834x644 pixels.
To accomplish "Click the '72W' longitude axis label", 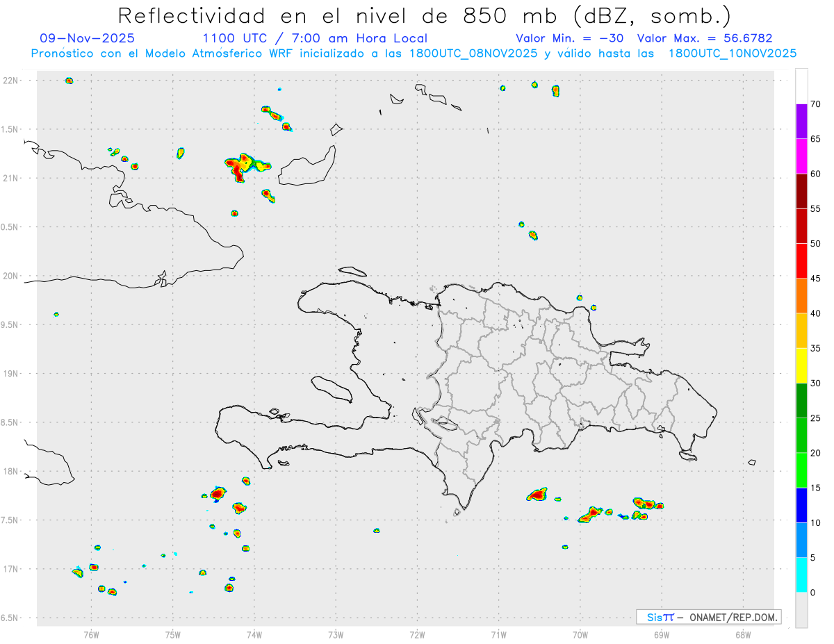I will (x=417, y=634).
